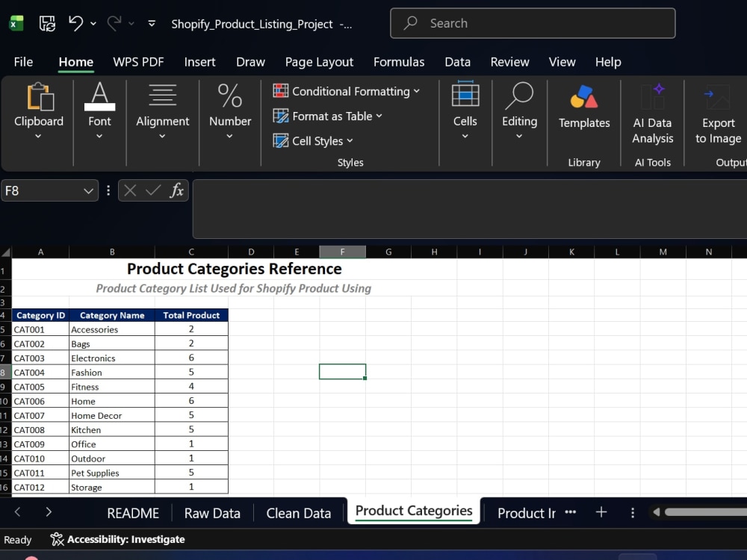The width and height of the screenshot is (747, 560).
Task: Switch to the Insert tab
Action: [x=199, y=62]
